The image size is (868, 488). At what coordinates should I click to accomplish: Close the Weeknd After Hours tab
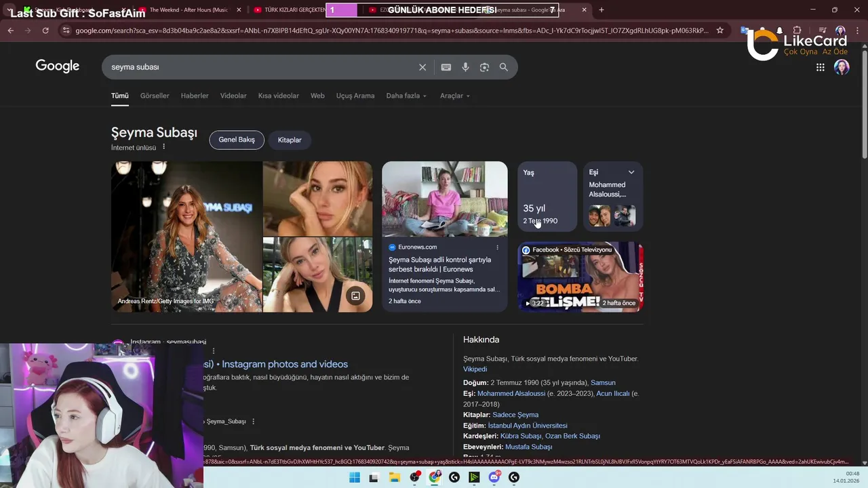[x=239, y=10]
